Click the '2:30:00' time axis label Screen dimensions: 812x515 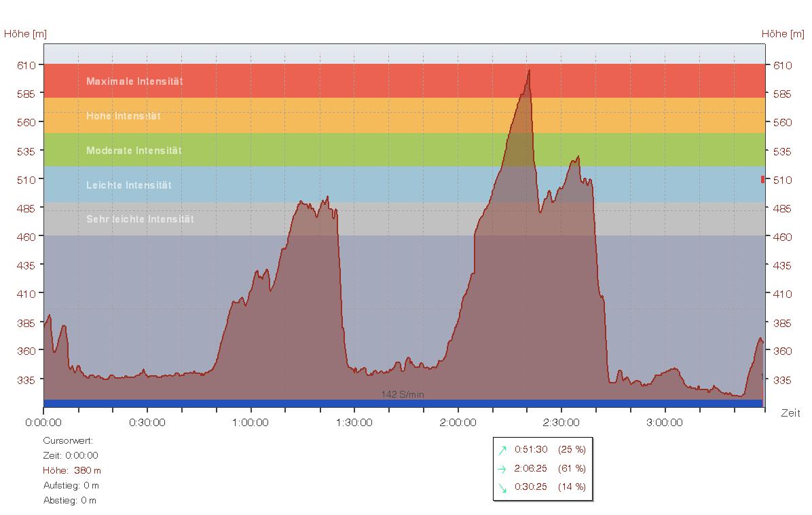point(561,422)
